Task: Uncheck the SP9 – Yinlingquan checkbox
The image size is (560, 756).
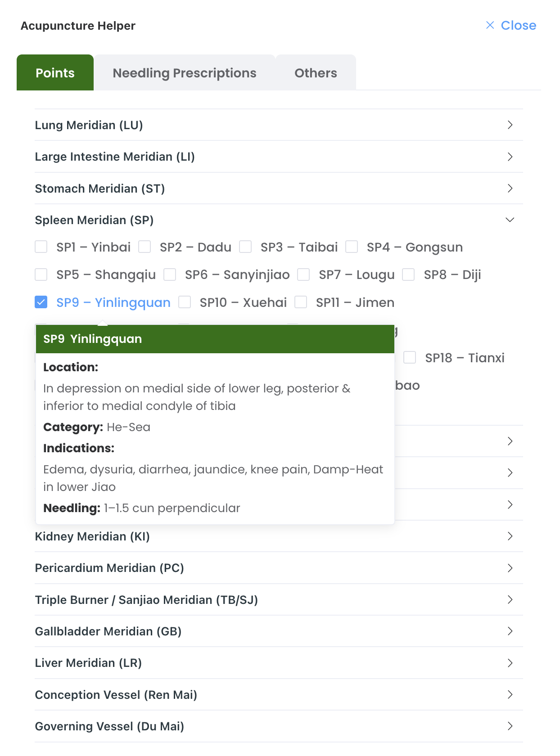Action: click(41, 302)
